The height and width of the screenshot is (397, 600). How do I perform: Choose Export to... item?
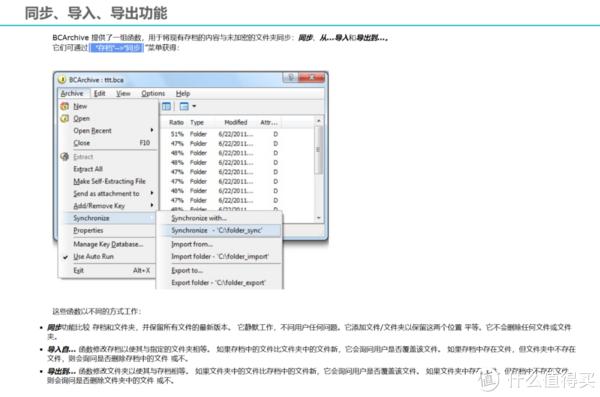[x=187, y=270]
